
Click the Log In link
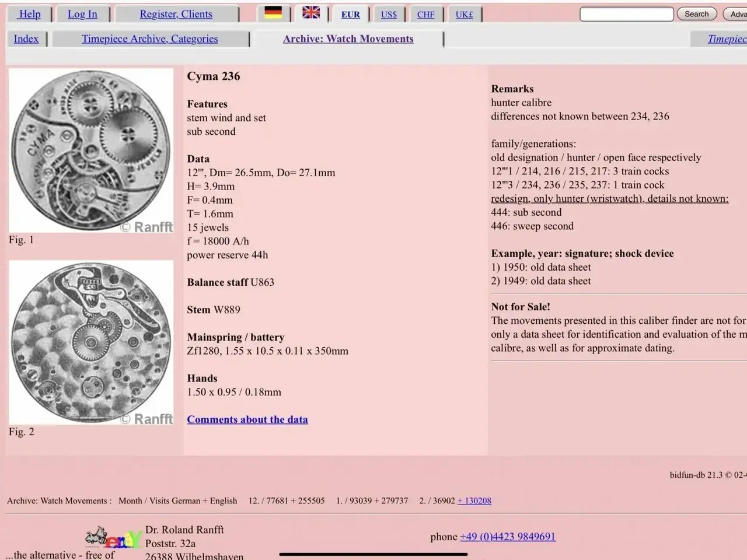pos(82,14)
